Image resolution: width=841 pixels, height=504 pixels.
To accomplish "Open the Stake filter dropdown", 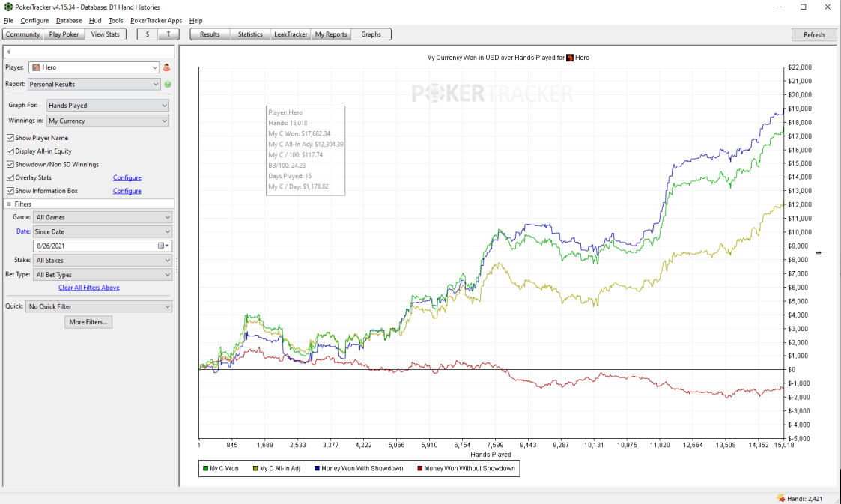I will coord(103,261).
